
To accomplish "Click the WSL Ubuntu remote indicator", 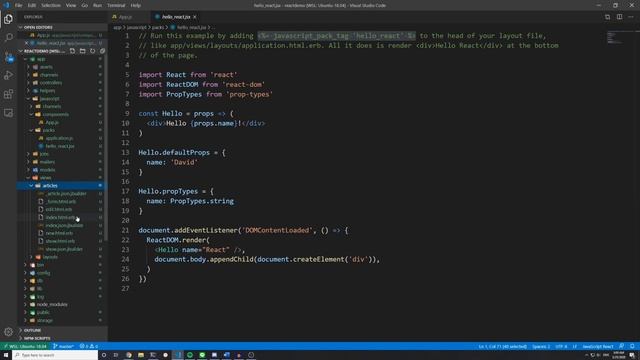I will click(x=24, y=346).
